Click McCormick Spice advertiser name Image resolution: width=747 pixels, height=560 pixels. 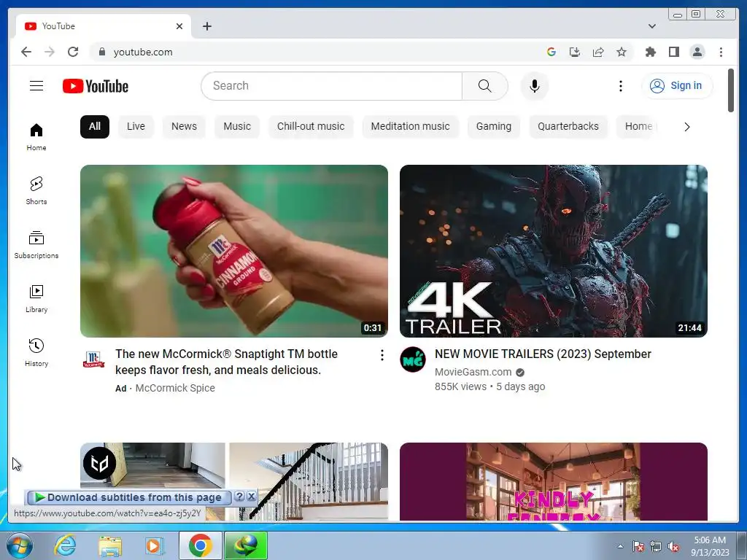(175, 388)
